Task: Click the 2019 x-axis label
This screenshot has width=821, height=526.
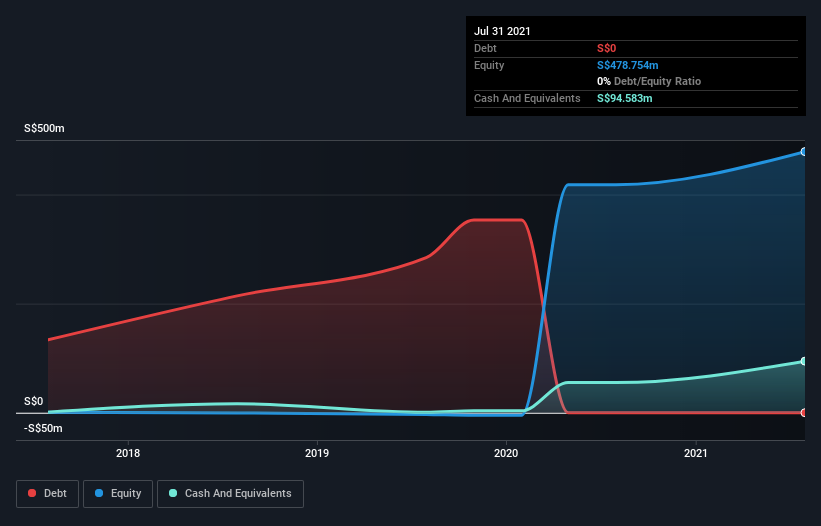Action: 317,453
